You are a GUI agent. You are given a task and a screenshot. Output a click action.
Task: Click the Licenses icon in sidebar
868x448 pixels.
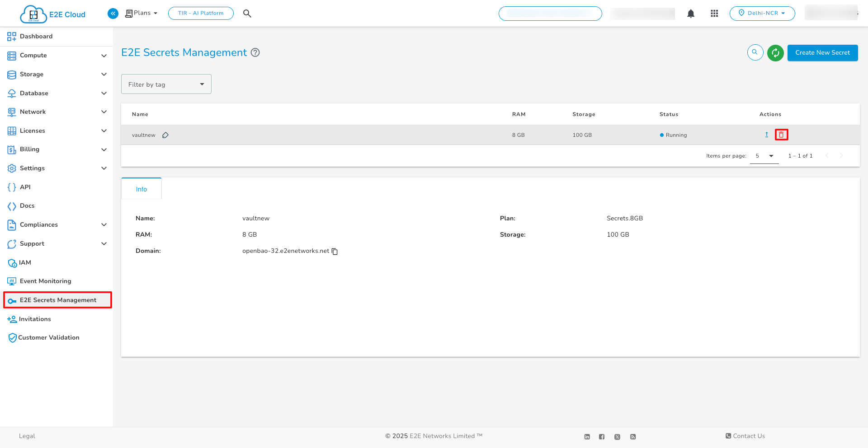[x=12, y=131]
